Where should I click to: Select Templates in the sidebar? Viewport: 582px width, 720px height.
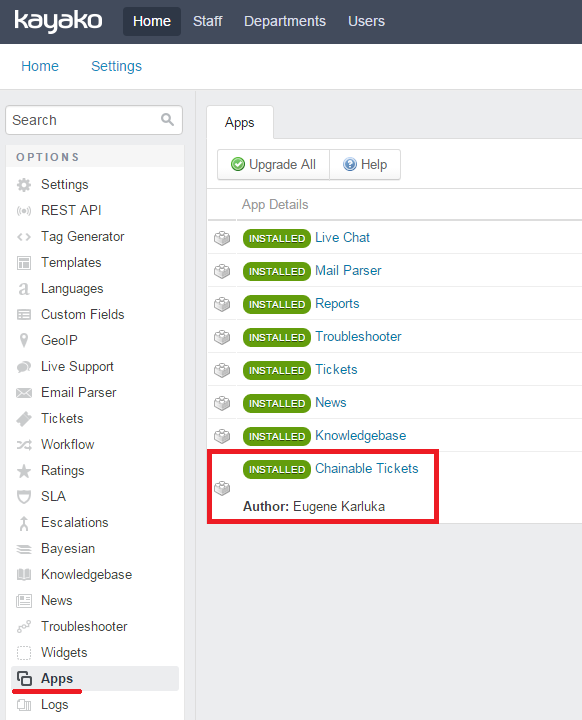(x=71, y=263)
